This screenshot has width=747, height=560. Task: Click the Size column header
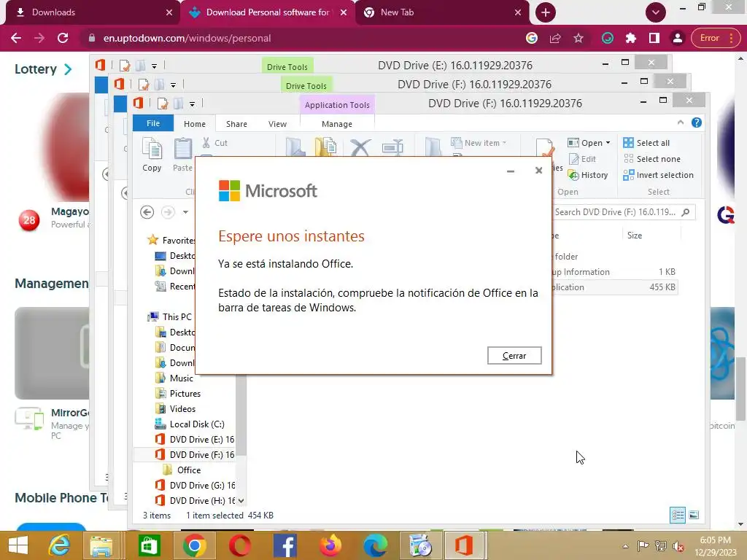coord(635,236)
